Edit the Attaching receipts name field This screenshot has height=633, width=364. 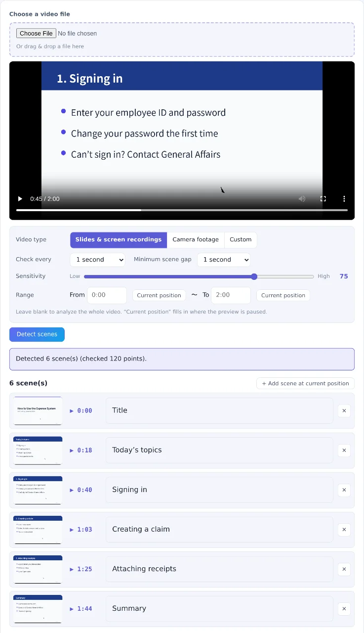point(219,569)
